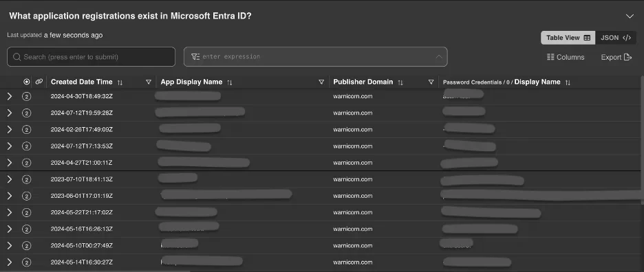This screenshot has height=272, width=644.
Task: Expand the row dated 2024-05-14T16:30:27Z
Action: 10,262
